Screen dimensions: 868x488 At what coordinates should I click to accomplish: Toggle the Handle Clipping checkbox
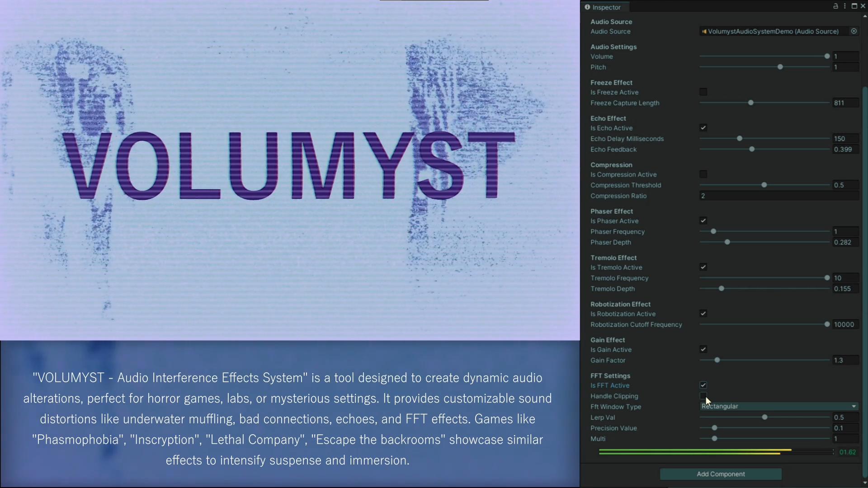pyautogui.click(x=703, y=396)
